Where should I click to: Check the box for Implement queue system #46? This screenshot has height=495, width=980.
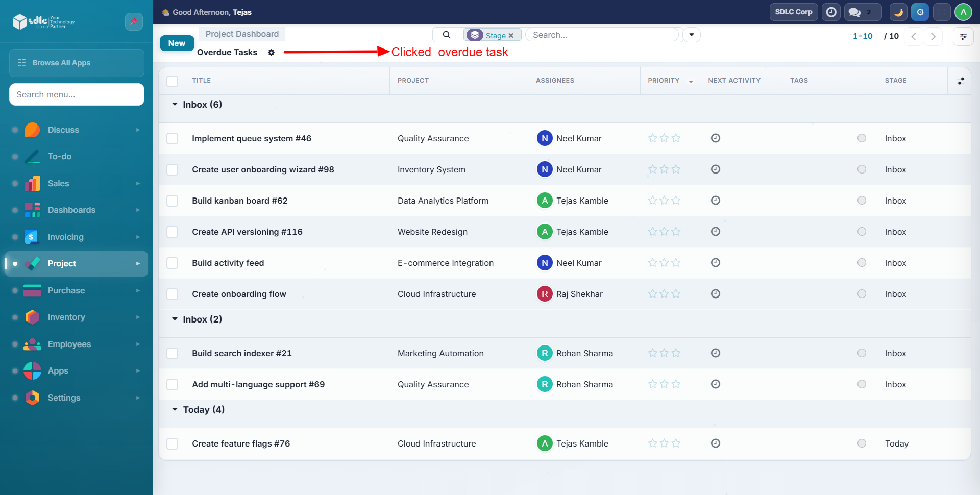pos(173,139)
